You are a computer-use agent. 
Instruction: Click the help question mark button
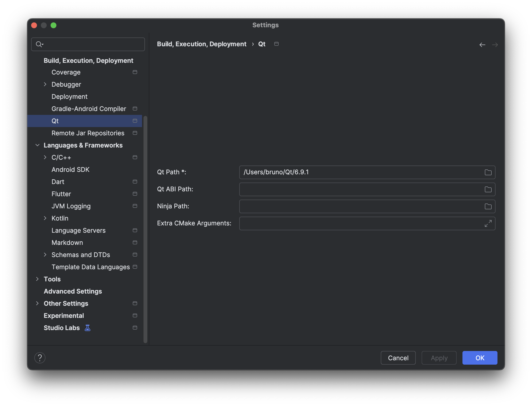pos(40,358)
